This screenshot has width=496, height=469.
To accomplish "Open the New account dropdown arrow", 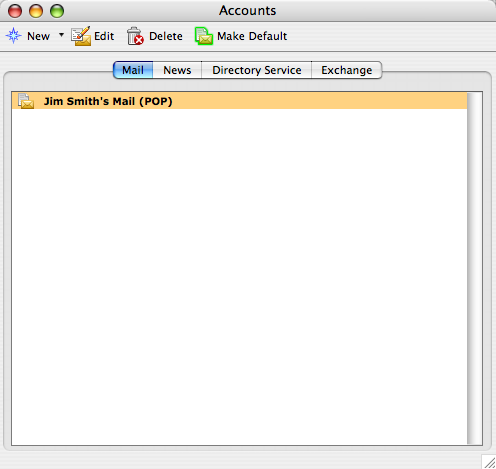I will (x=61, y=34).
